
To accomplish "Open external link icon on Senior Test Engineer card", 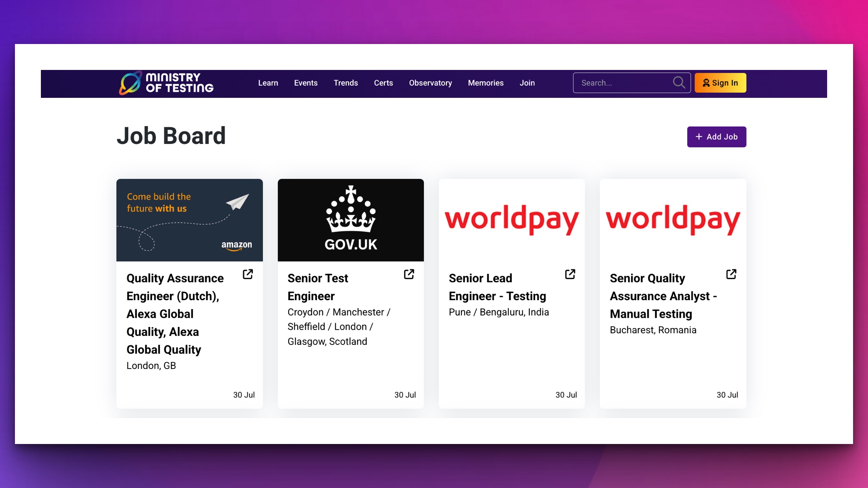I will tap(409, 274).
